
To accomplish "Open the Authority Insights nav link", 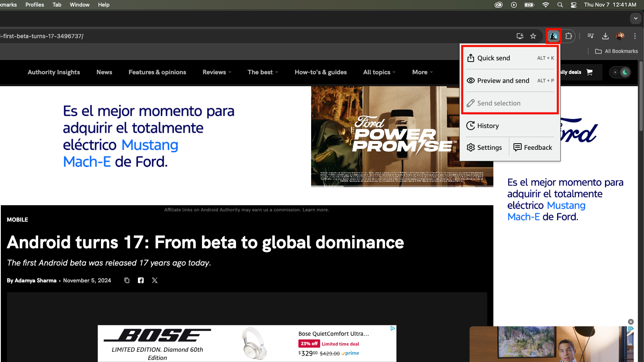I will [x=54, y=72].
